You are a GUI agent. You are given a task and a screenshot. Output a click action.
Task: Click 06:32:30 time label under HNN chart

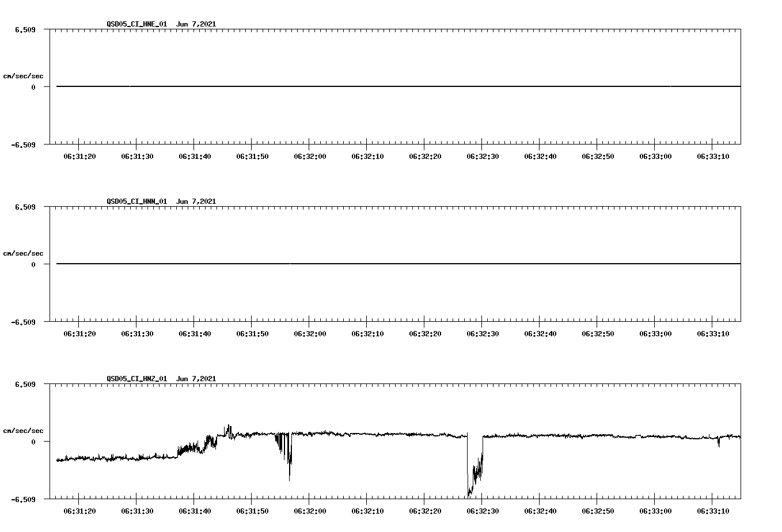pyautogui.click(x=483, y=334)
